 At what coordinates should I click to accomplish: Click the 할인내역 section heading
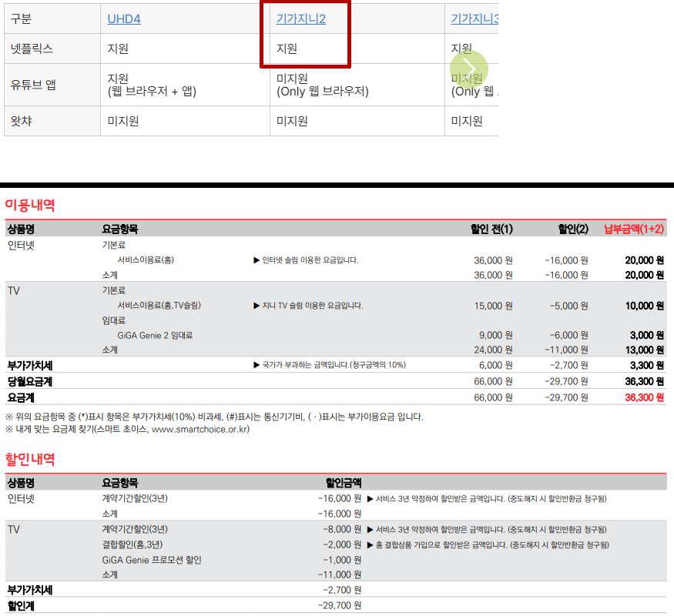pyautogui.click(x=30, y=459)
